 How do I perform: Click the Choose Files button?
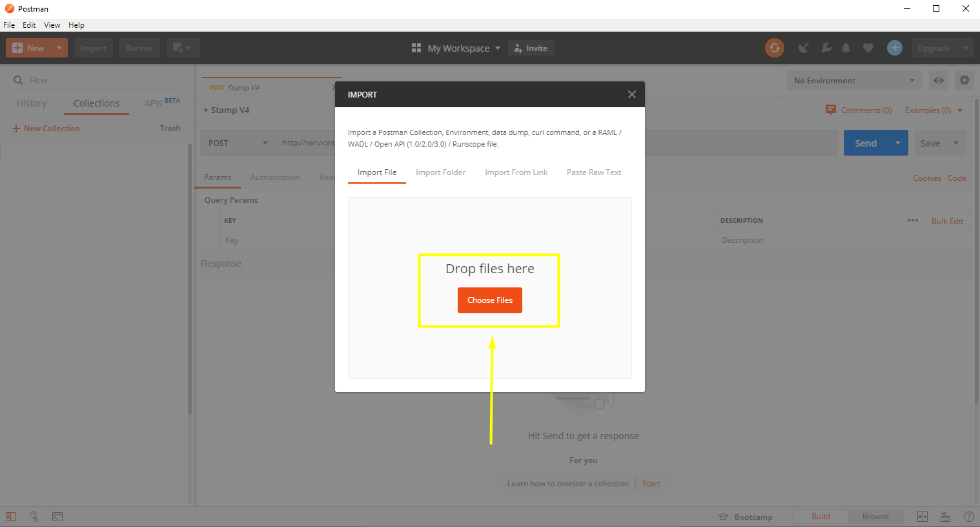[489, 300]
